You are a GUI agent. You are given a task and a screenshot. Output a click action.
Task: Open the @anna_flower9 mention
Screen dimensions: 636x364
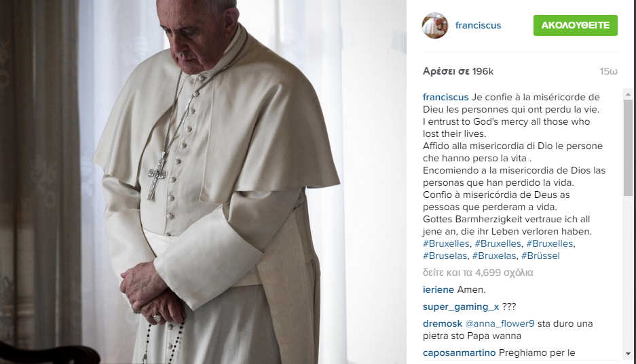pyautogui.click(x=500, y=324)
